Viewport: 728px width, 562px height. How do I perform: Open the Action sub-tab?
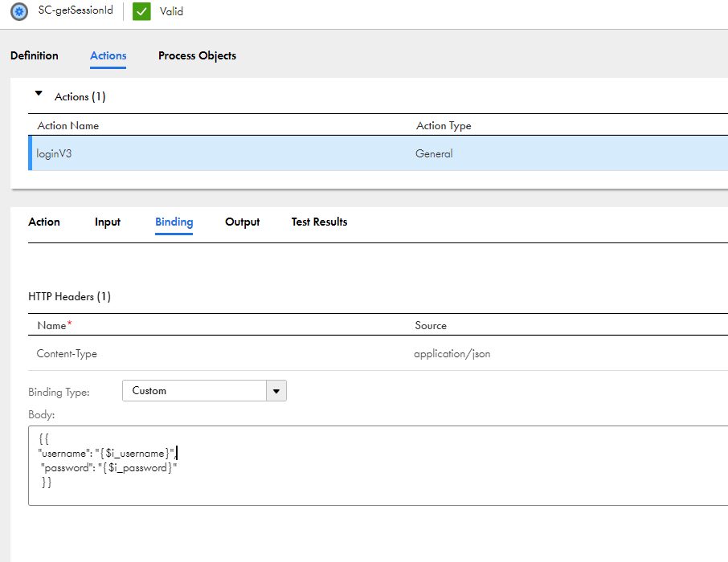click(x=44, y=222)
